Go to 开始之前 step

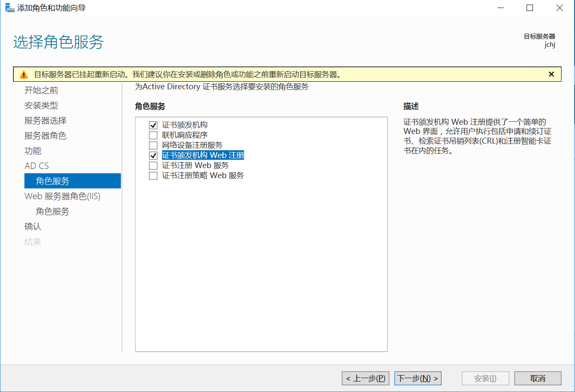coord(41,90)
